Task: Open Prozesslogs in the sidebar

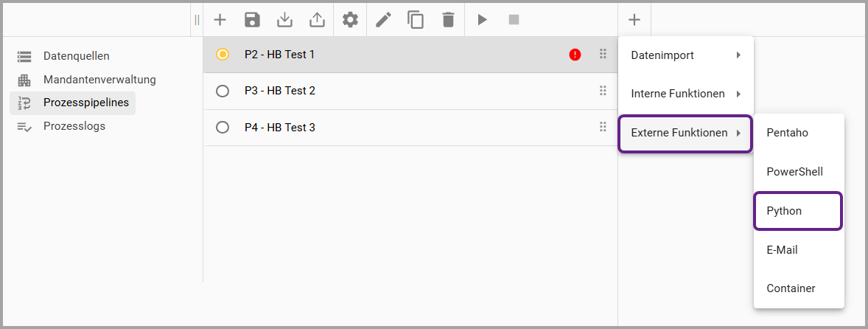Action: [x=74, y=126]
